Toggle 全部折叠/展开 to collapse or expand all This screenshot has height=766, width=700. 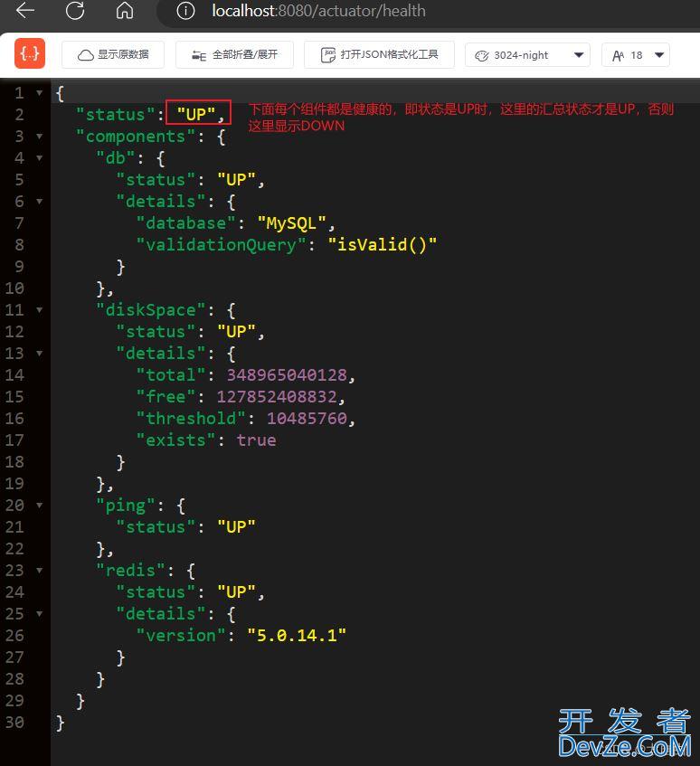[x=234, y=54]
